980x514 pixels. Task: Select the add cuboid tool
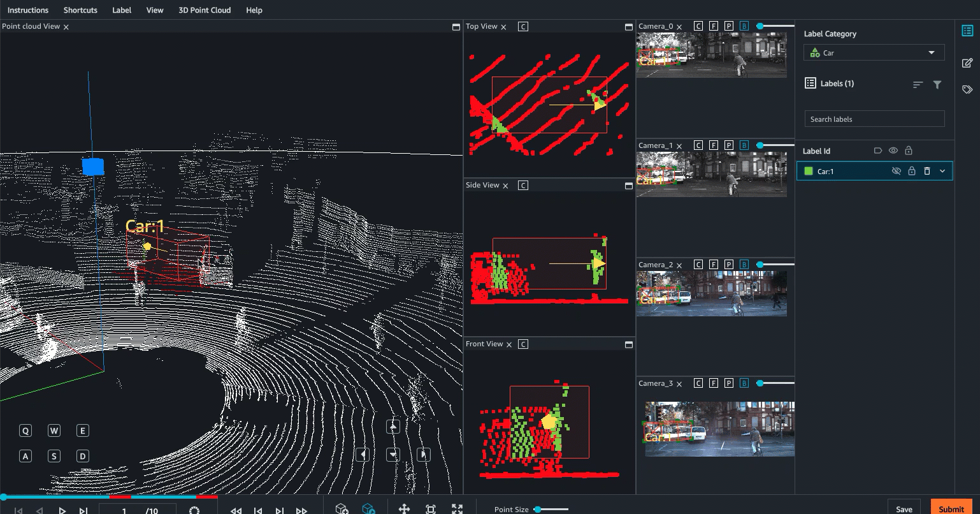tap(342, 509)
